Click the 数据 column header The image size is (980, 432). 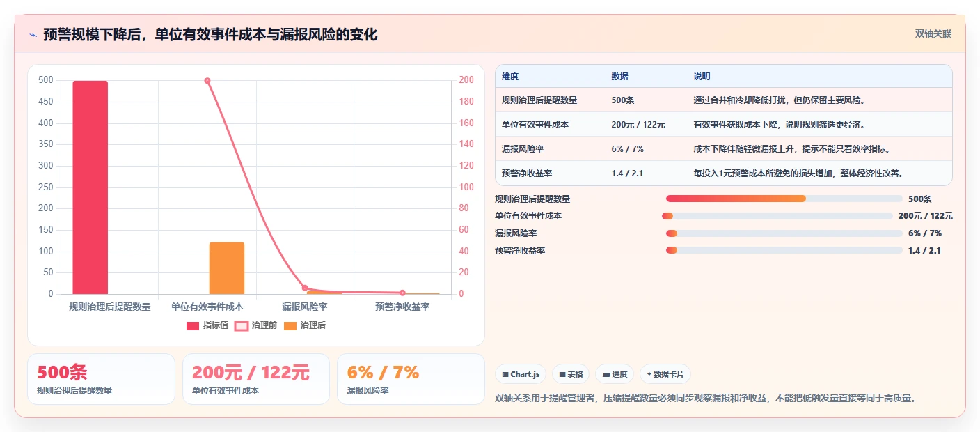620,77
